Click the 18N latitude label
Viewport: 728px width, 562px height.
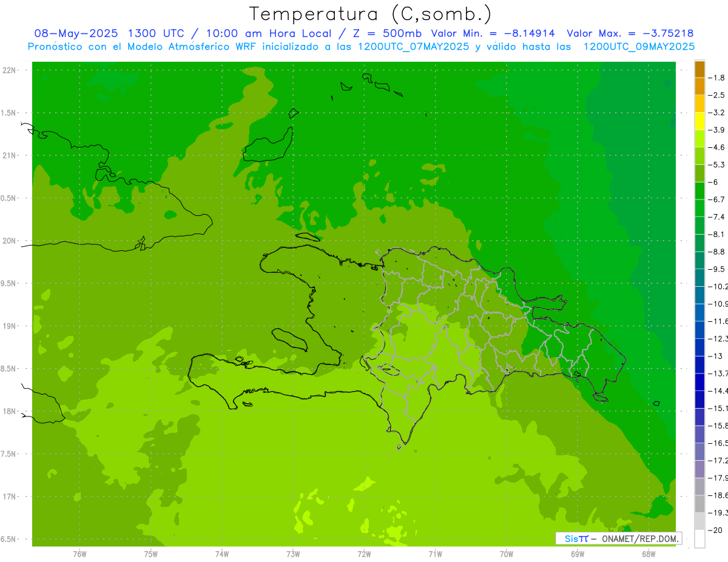(x=10, y=411)
